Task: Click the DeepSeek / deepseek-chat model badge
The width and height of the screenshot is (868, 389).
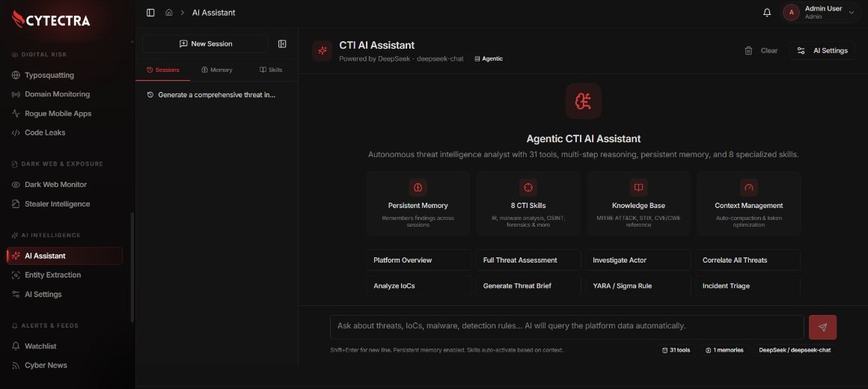Action: 795,350
